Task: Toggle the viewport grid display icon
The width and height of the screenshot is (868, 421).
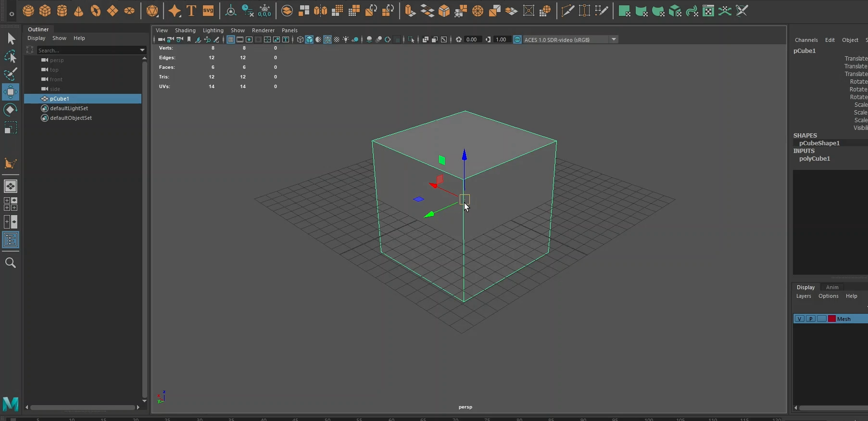Action: 231,39
